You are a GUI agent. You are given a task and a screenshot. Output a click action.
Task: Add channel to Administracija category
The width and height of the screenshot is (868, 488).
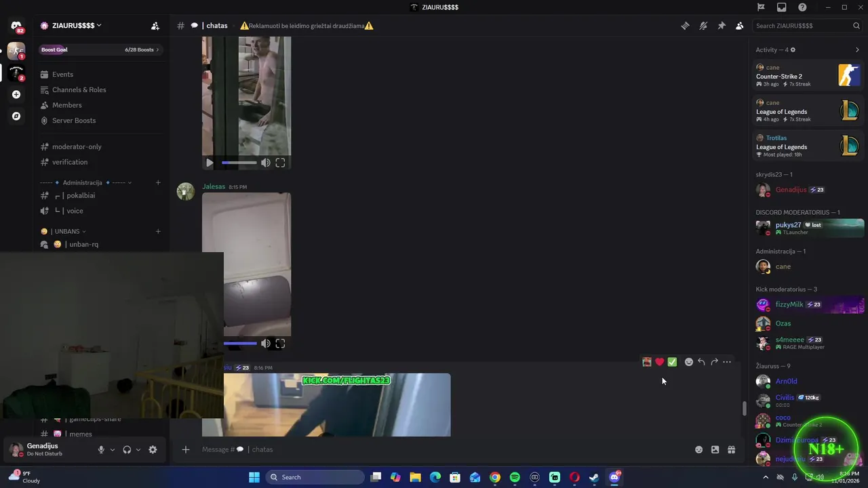tap(158, 182)
